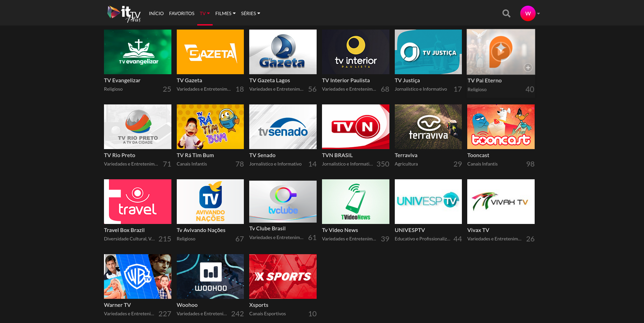This screenshot has width=644, height=323.
Task: Expand the SÉRIES dropdown menu
Action: [x=251, y=13]
